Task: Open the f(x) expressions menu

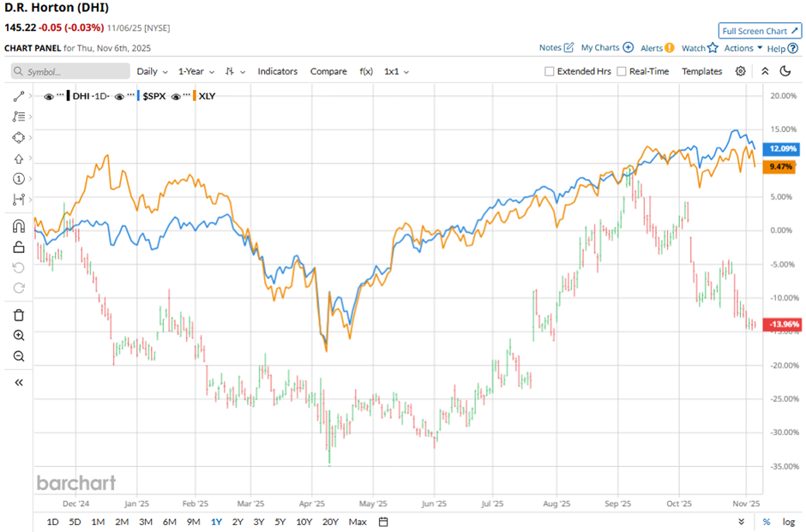Action: point(366,71)
